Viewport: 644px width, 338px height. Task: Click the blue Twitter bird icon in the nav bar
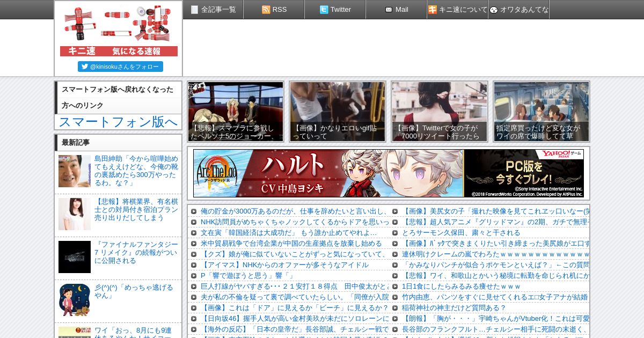324,10
